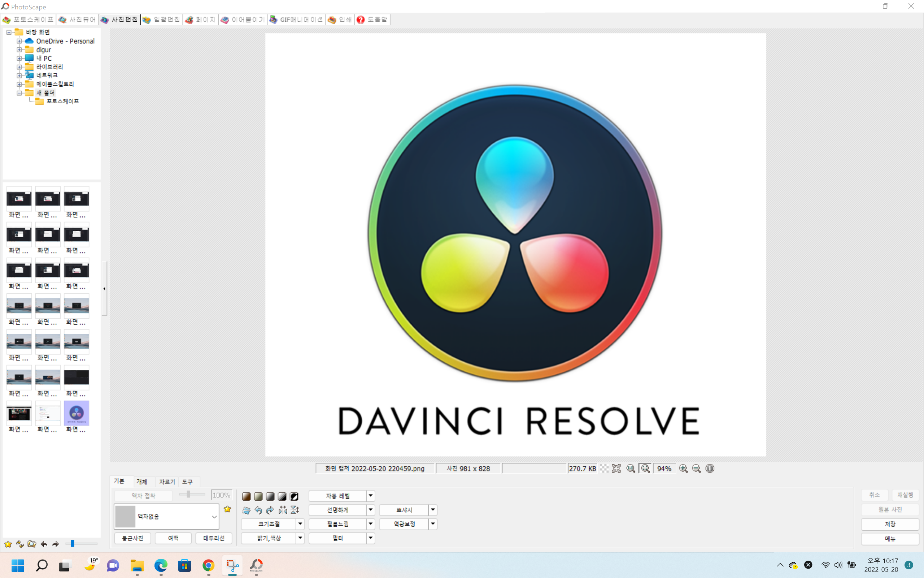The width and height of the screenshot is (924, 578).
Task: Open the 선명하게 dropdown arrow
Action: coord(370,510)
